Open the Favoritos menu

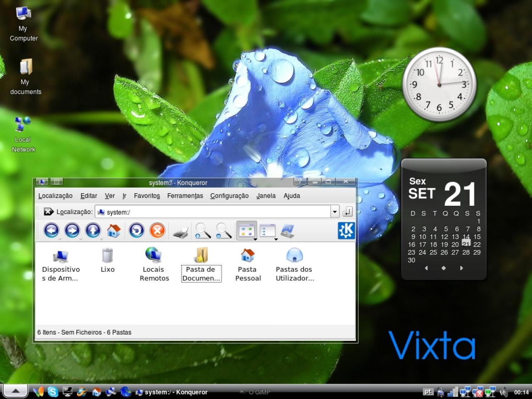147,196
